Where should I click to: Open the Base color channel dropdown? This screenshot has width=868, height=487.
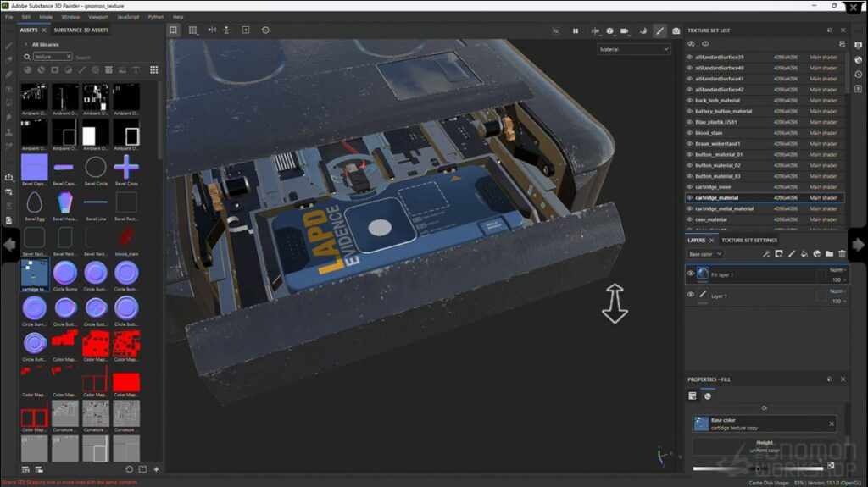pos(704,254)
